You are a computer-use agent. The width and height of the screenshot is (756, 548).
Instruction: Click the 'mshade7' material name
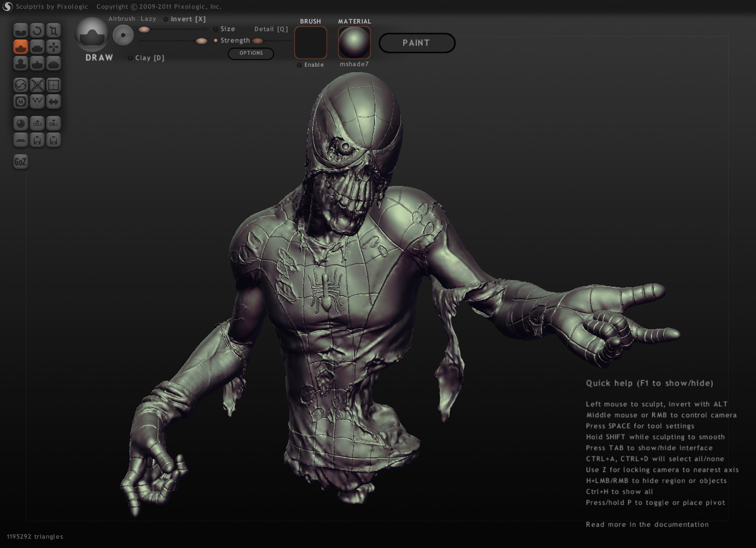point(354,64)
